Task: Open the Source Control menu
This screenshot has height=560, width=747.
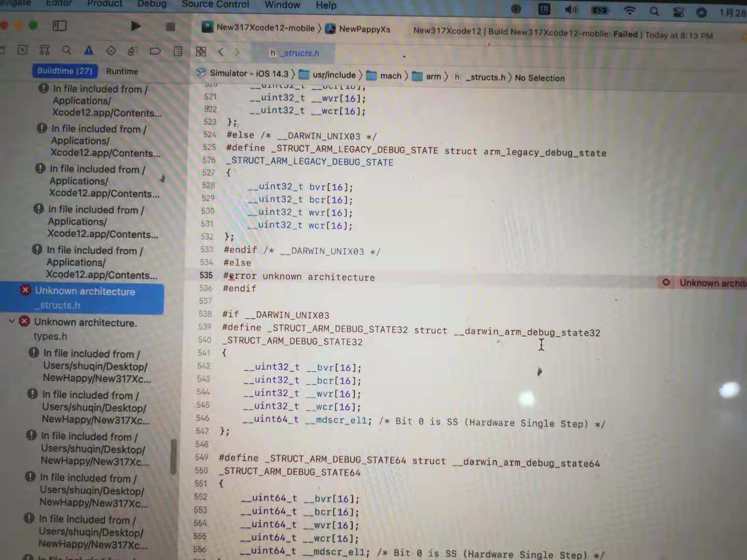Action: point(215,4)
